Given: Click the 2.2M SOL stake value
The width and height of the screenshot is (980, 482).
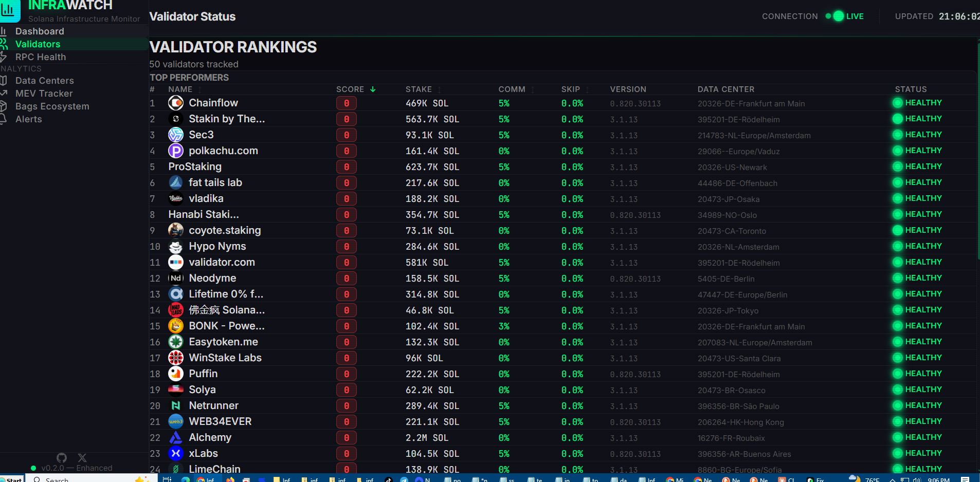Looking at the screenshot, I should tap(427, 438).
